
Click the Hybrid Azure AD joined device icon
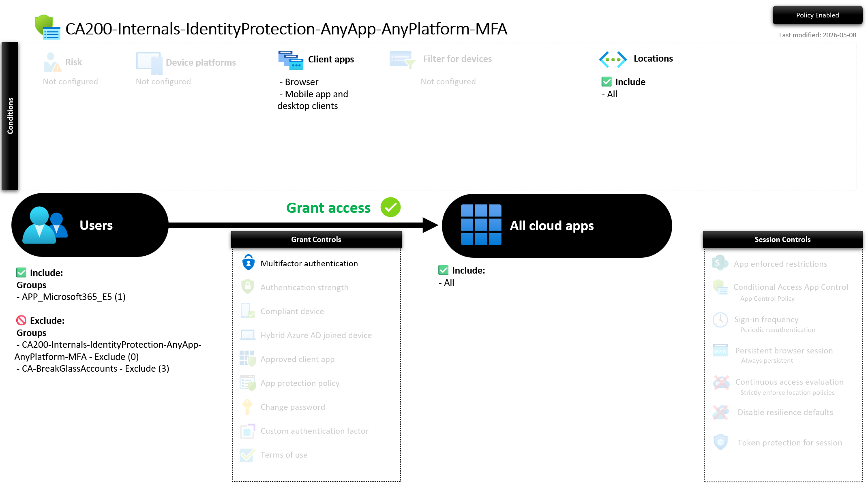pos(248,335)
